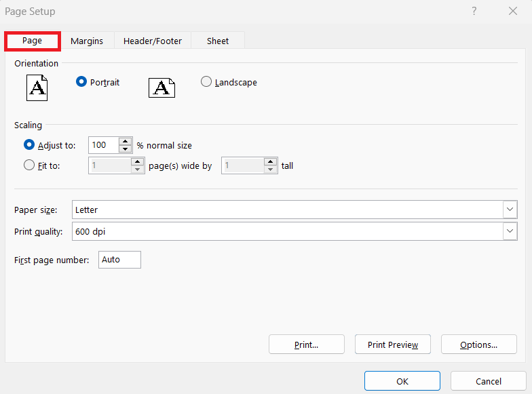Open the Paper size dropdown arrow
Screen dimensions: 532x394
click(x=510, y=210)
